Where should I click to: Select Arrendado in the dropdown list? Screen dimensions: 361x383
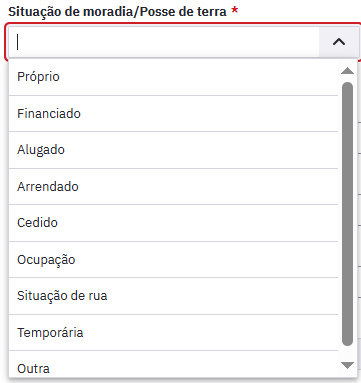173,187
